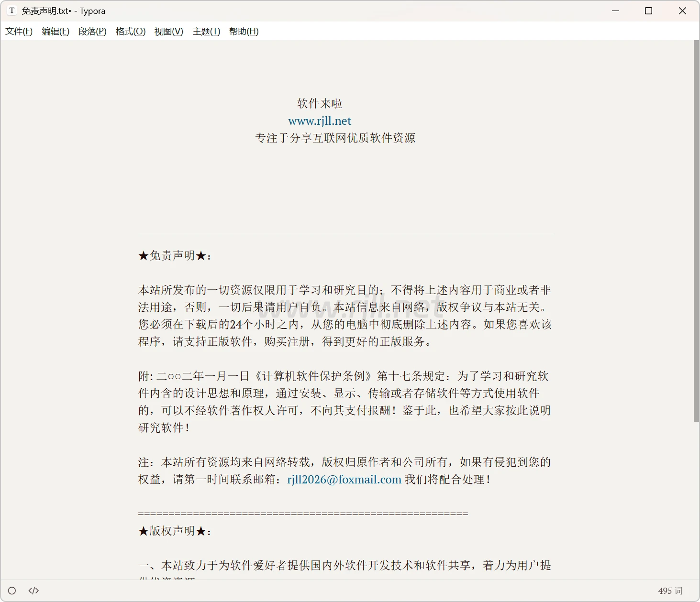Click the 软件来啦 title text
The width and height of the screenshot is (700, 602).
point(320,104)
